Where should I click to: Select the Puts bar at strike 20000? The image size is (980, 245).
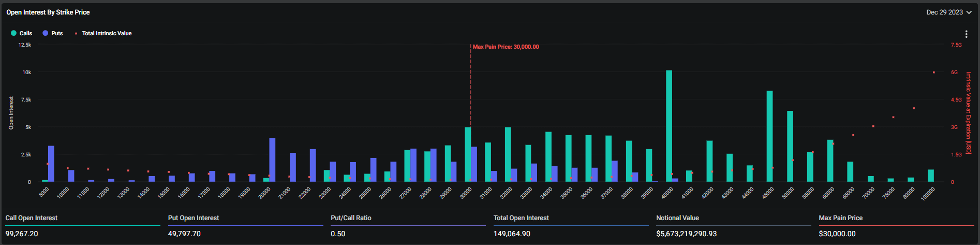tap(272, 160)
